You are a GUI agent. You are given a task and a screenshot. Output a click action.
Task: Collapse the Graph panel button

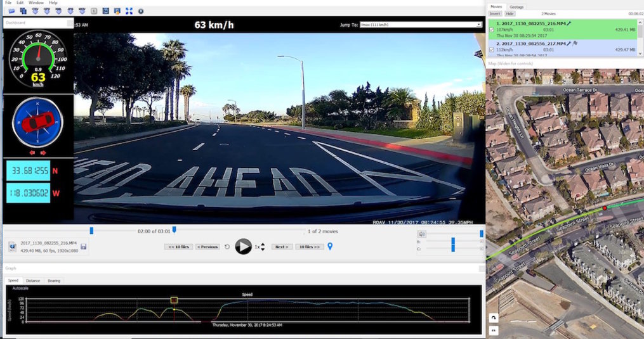pyautogui.click(x=482, y=269)
